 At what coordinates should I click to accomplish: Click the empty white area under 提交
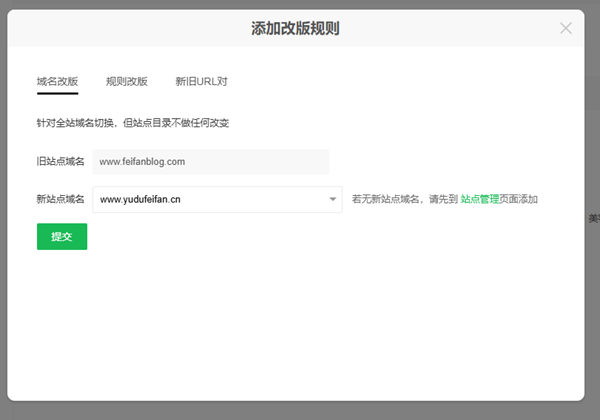pyautogui.click(x=295, y=325)
